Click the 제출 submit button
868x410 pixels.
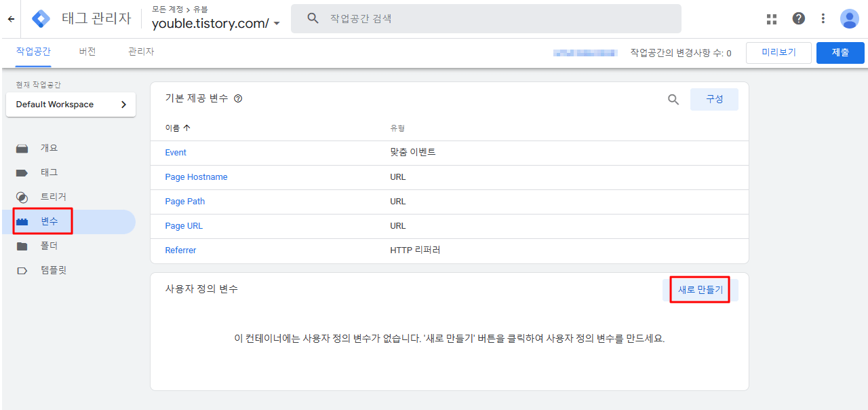click(840, 52)
